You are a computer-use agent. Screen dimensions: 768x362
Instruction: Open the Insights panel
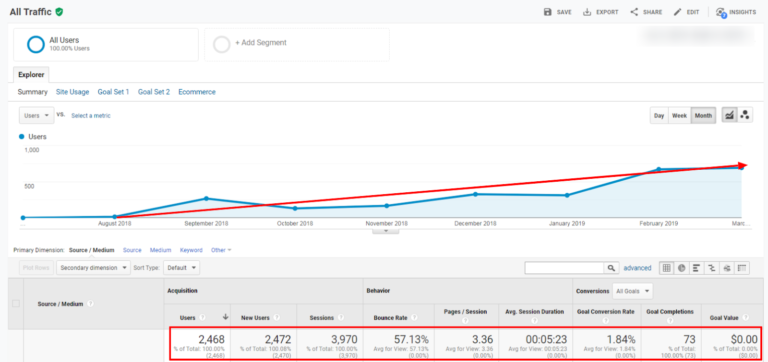736,12
